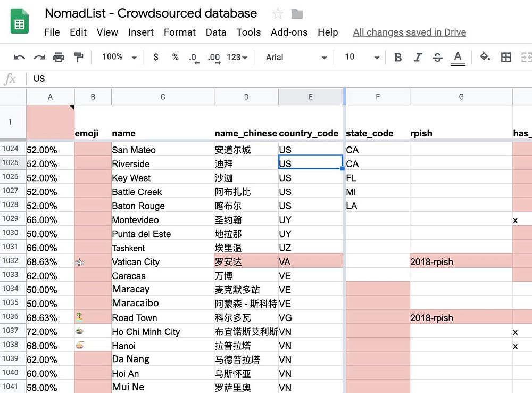Open the File menu
The height and width of the screenshot is (393, 532).
pyautogui.click(x=52, y=32)
